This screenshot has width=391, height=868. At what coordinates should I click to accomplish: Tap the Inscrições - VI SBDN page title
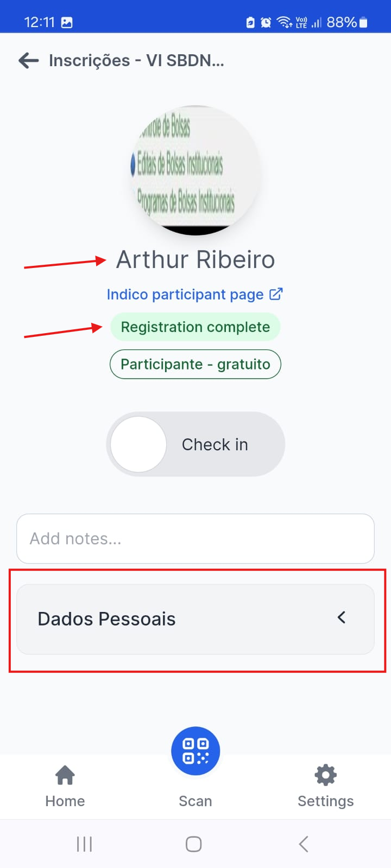pyautogui.click(x=136, y=60)
